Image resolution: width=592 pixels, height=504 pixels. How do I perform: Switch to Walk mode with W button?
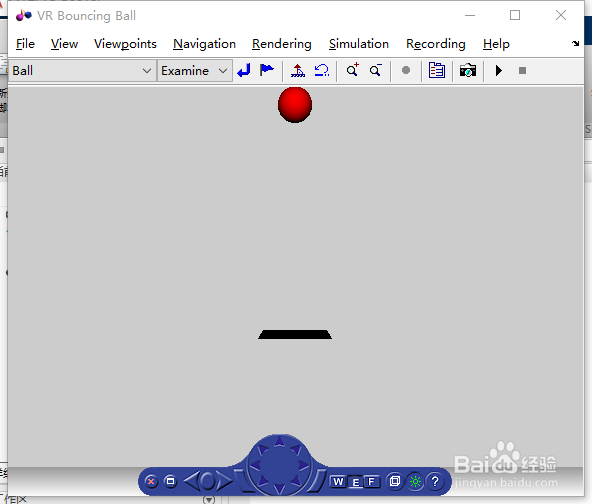pos(338,482)
